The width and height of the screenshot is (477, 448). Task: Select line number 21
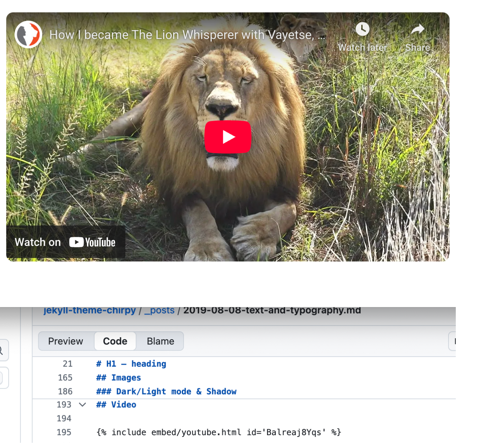(x=67, y=364)
